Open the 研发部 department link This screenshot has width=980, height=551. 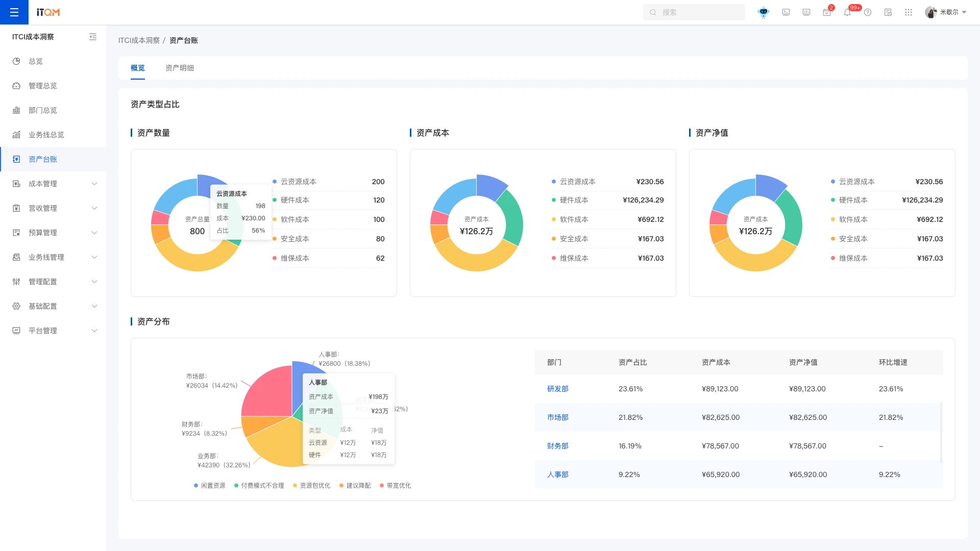(558, 389)
